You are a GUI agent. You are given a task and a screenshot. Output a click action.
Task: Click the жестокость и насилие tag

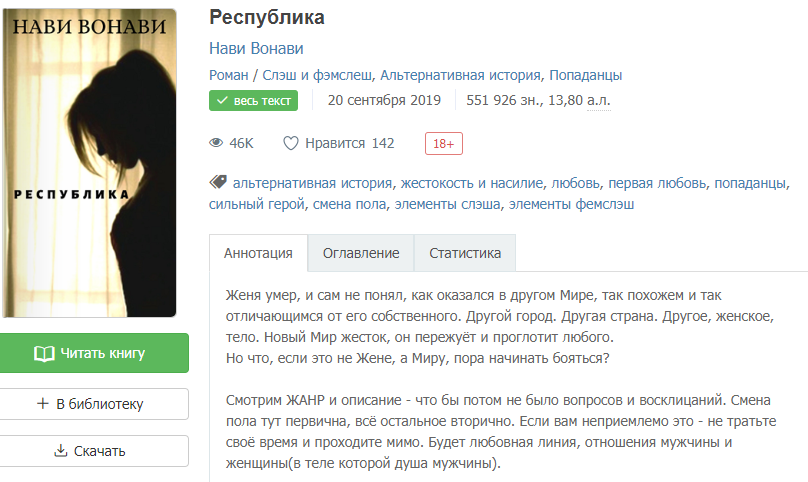[472, 183]
